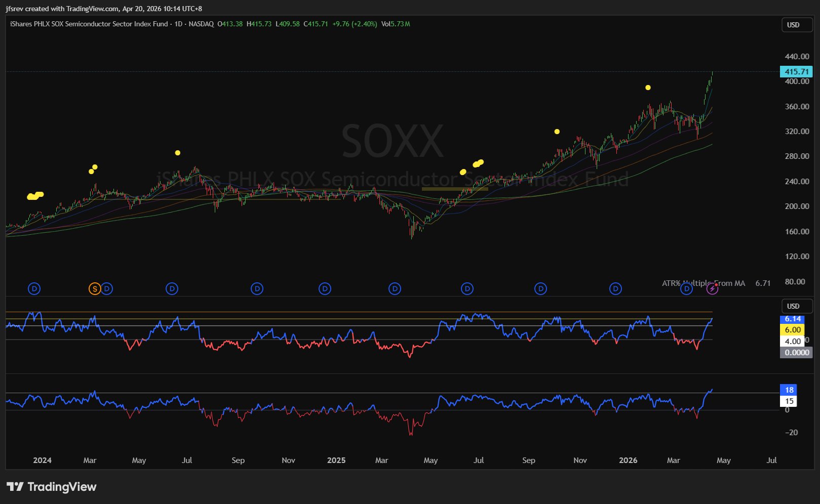Click dividend marker just left of lightning icon
This screenshot has width=820, height=504.
(x=686, y=289)
